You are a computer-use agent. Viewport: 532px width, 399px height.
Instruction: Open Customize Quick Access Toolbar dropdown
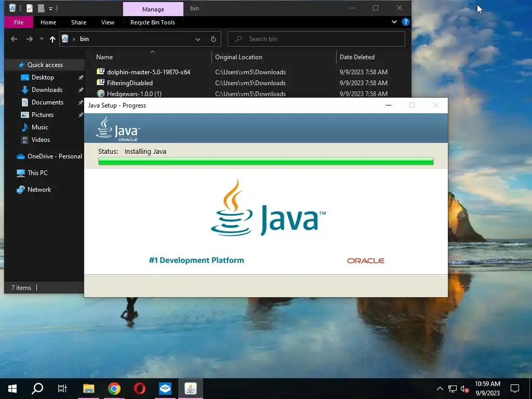50,8
